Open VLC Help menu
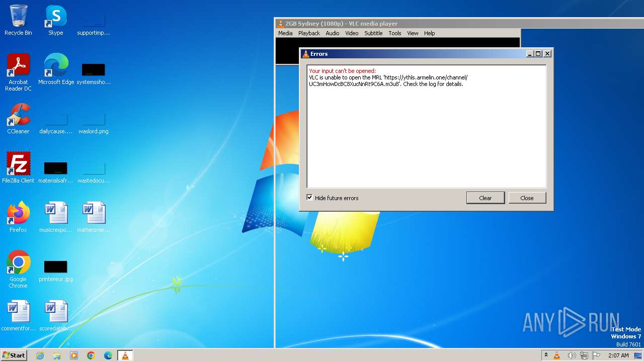The height and width of the screenshot is (362, 644). coord(429,33)
